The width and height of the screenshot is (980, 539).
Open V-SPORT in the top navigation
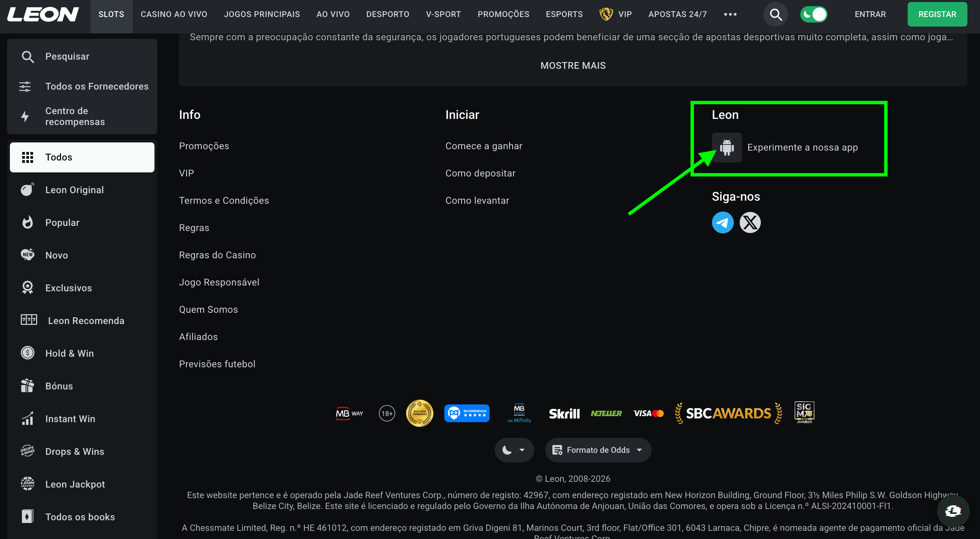pyautogui.click(x=443, y=14)
